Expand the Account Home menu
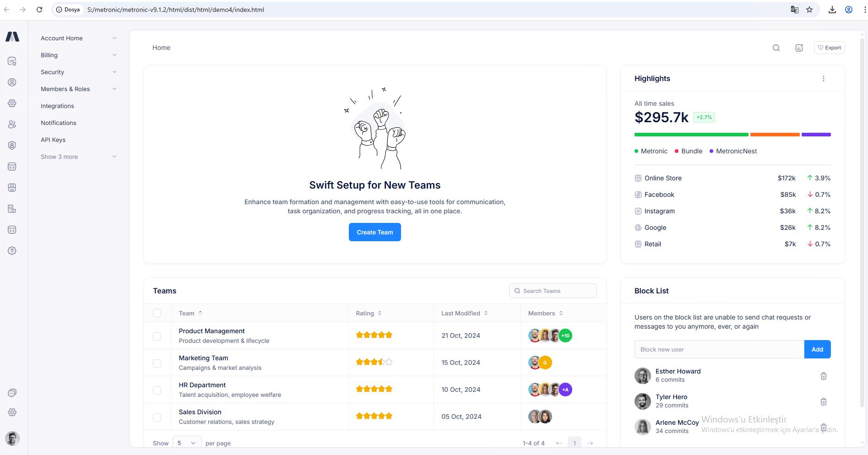The height and width of the screenshot is (455, 868). [x=78, y=38]
